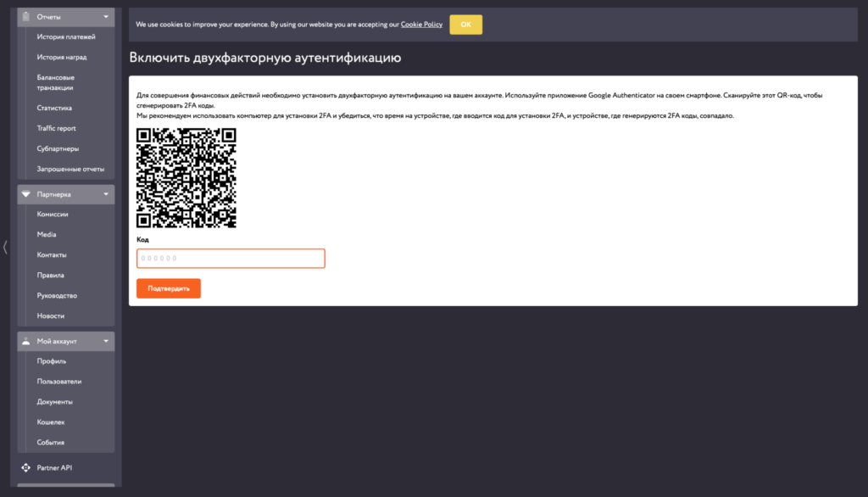Go to Руководство page
The width and height of the screenshot is (868, 497).
coord(57,295)
